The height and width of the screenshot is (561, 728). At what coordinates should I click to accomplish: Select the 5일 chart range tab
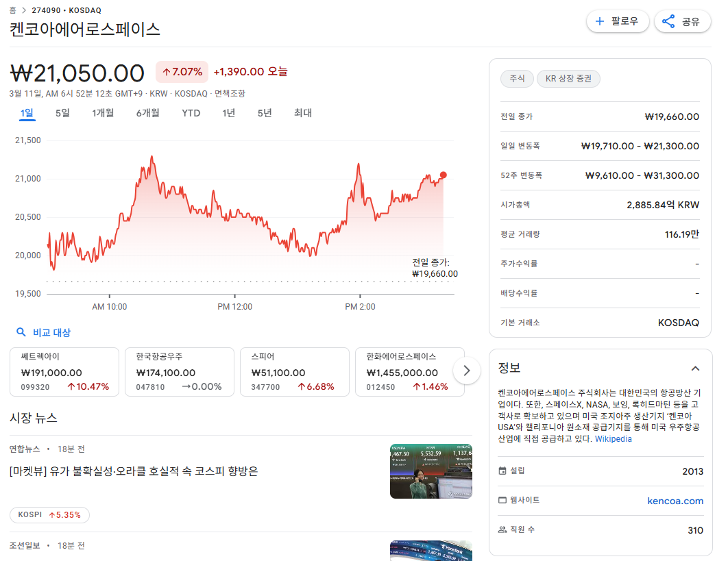click(62, 113)
